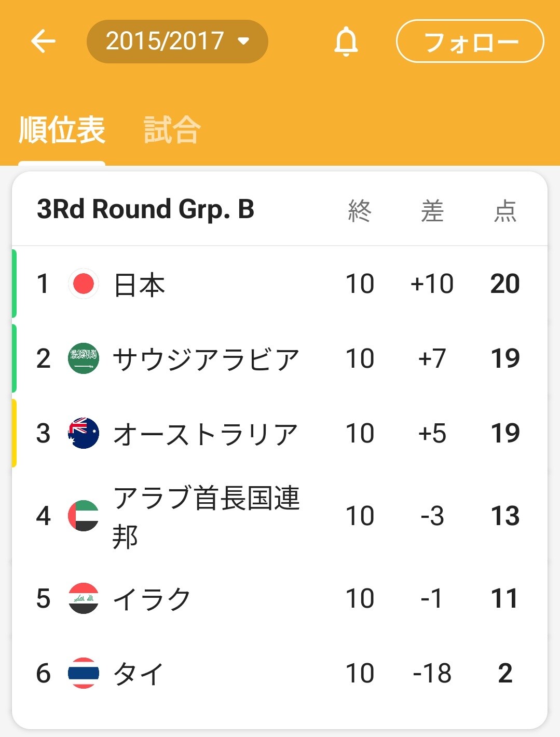Viewport: 560px width, 737px height.
Task: Tap the back arrow icon
Action: click(43, 41)
